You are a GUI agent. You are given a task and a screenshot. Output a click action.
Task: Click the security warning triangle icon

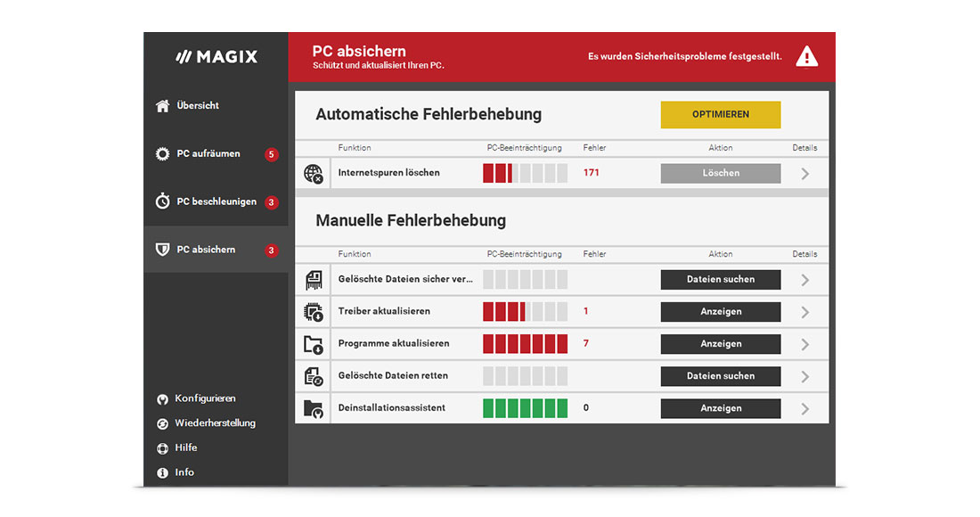(806, 55)
